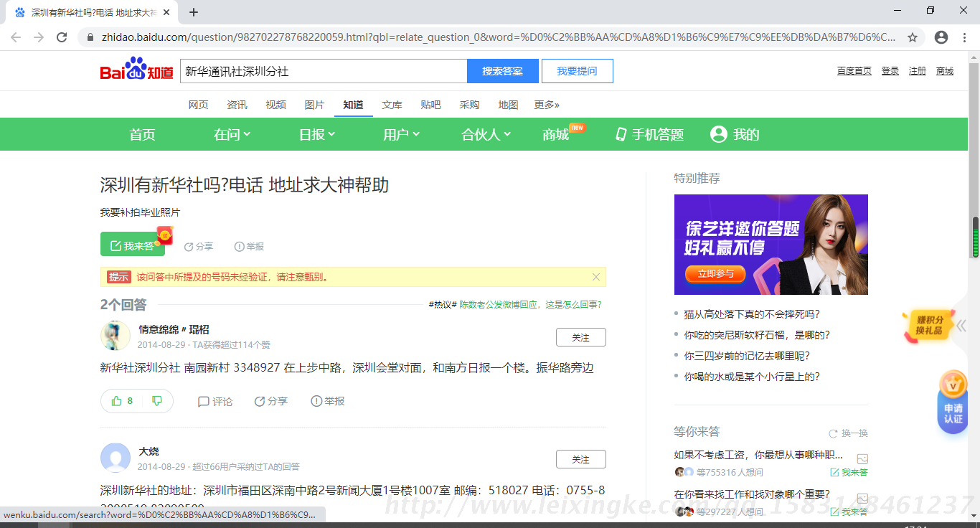Image resolution: width=980 pixels, height=528 pixels.
Task: Bookmark this page with the star icon
Action: click(913, 37)
